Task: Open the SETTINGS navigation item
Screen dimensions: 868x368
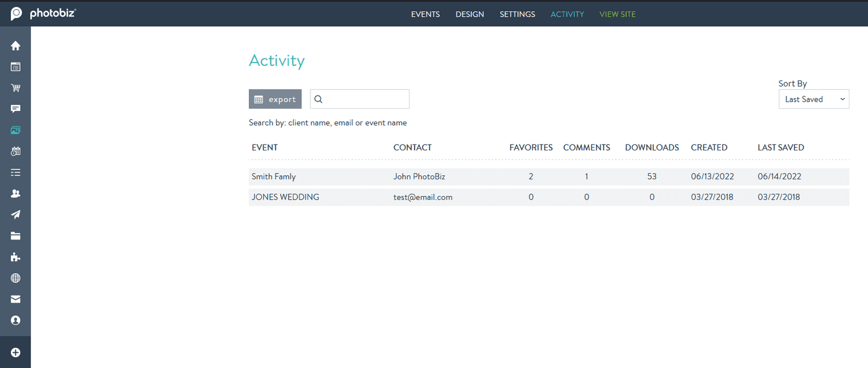Action: coord(517,14)
